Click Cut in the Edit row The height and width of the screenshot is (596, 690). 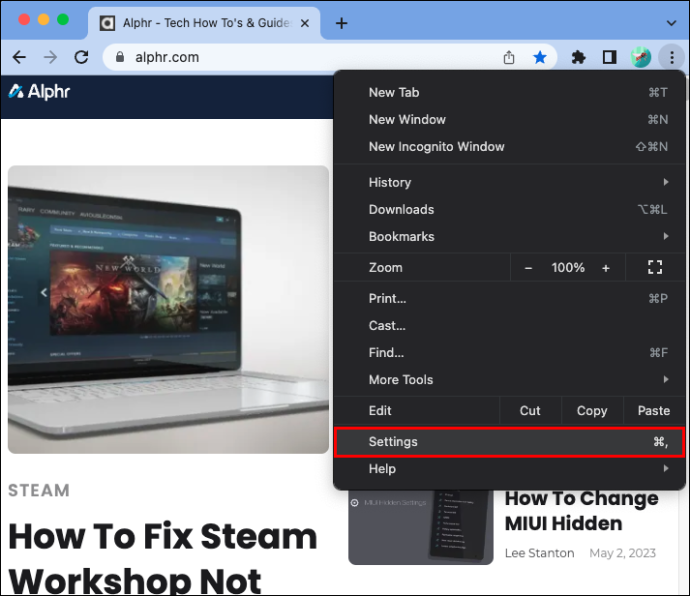(530, 411)
